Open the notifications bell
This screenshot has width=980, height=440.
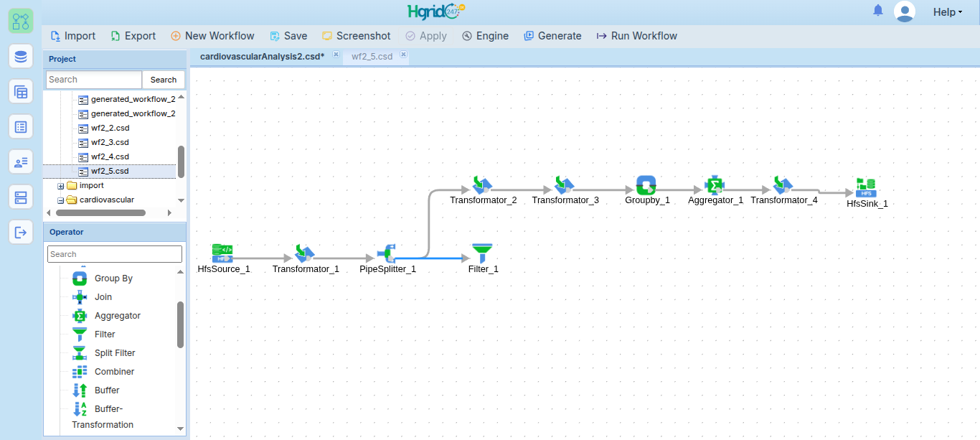pyautogui.click(x=878, y=11)
